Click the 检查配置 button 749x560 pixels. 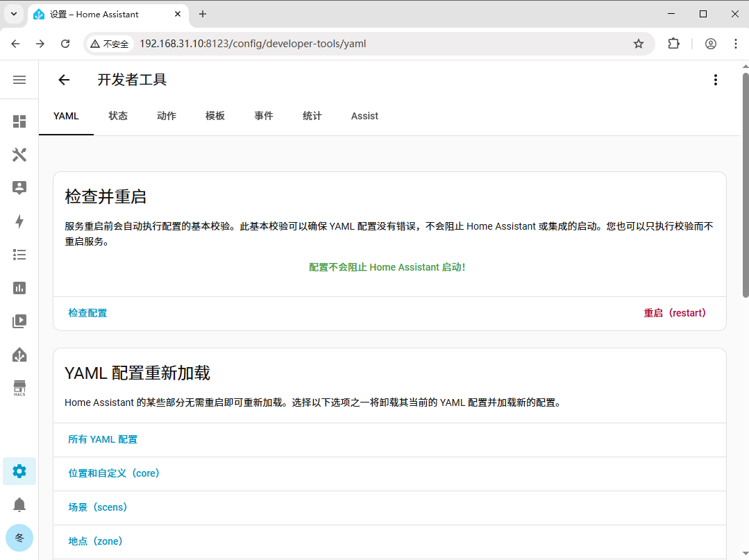(87, 313)
